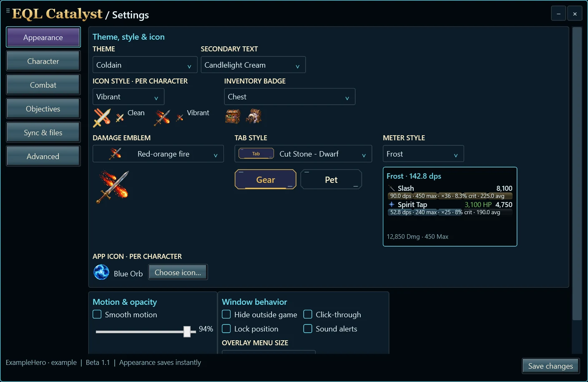The height and width of the screenshot is (382, 588).
Task: Open the Sync & files section
Action: point(43,132)
